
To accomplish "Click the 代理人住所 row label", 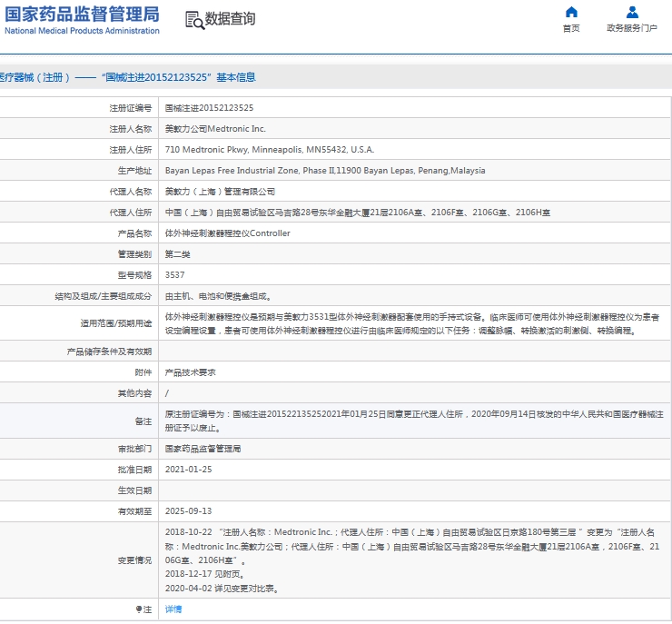I will click(131, 213).
